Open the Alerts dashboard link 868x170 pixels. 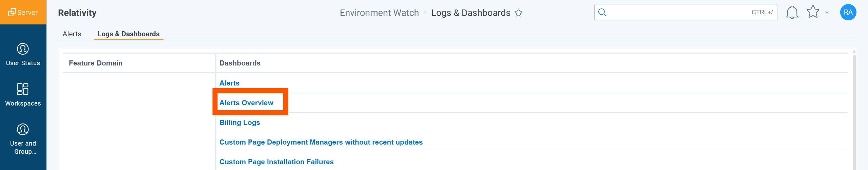click(x=229, y=83)
